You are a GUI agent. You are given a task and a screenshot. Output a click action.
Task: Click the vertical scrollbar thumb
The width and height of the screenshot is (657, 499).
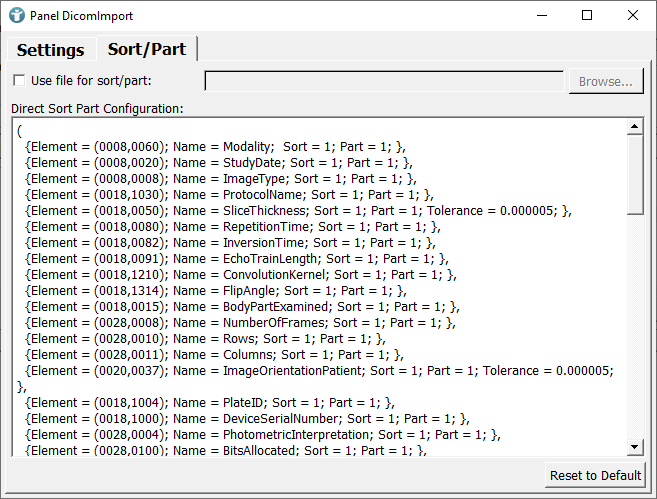tap(634, 172)
